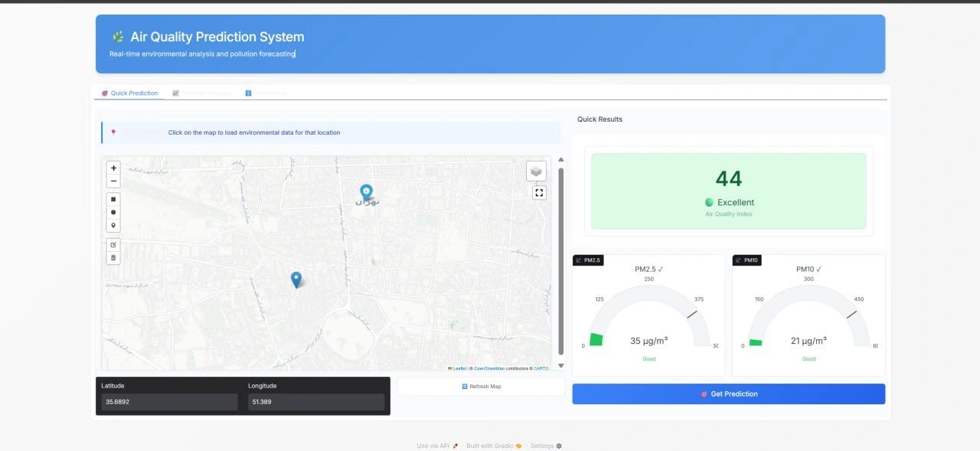
Task: Select the draw circle tool
Action: coord(113,212)
